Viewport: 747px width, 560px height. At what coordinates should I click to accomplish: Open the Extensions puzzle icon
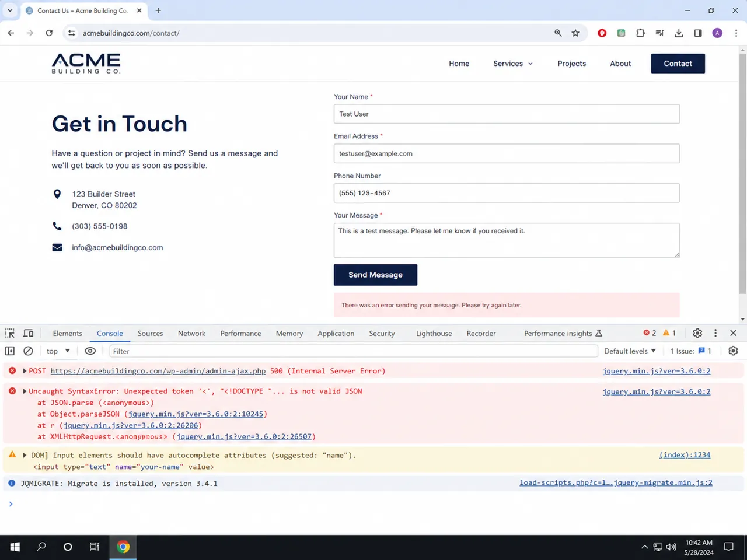point(640,33)
